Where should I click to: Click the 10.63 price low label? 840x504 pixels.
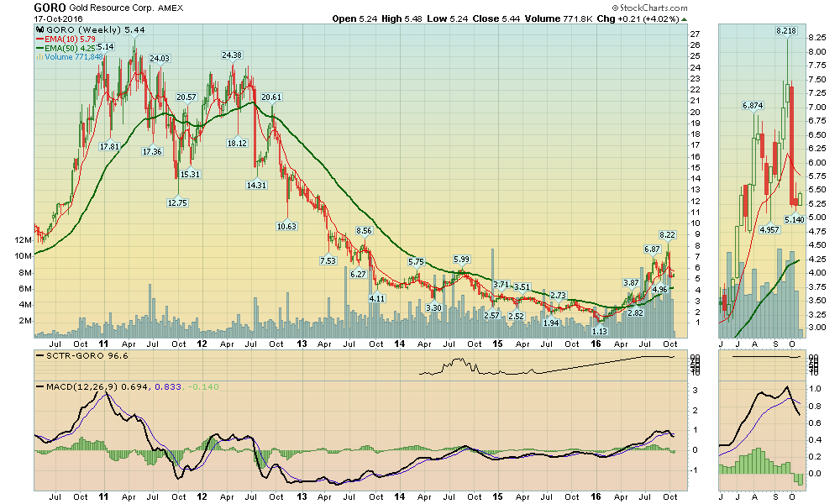click(x=286, y=227)
